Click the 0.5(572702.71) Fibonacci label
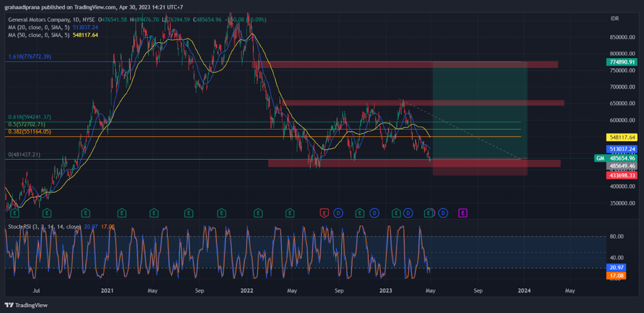This screenshot has height=313, width=644. (26, 124)
